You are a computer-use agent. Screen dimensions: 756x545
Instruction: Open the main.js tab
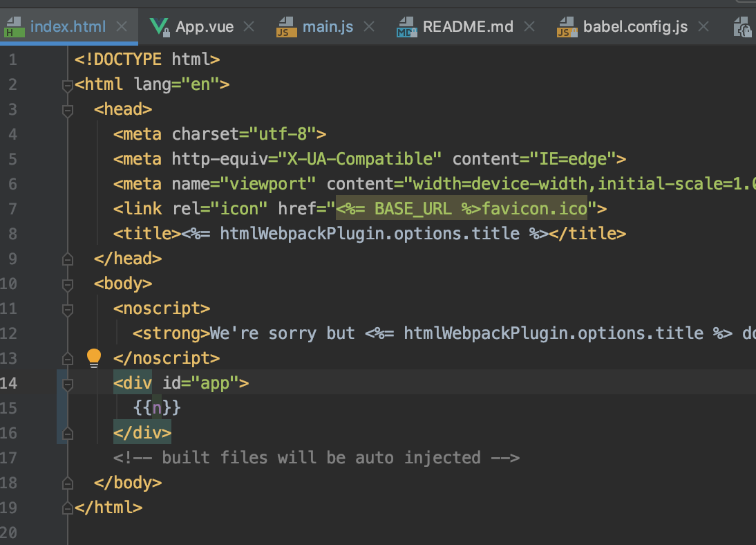(328, 26)
